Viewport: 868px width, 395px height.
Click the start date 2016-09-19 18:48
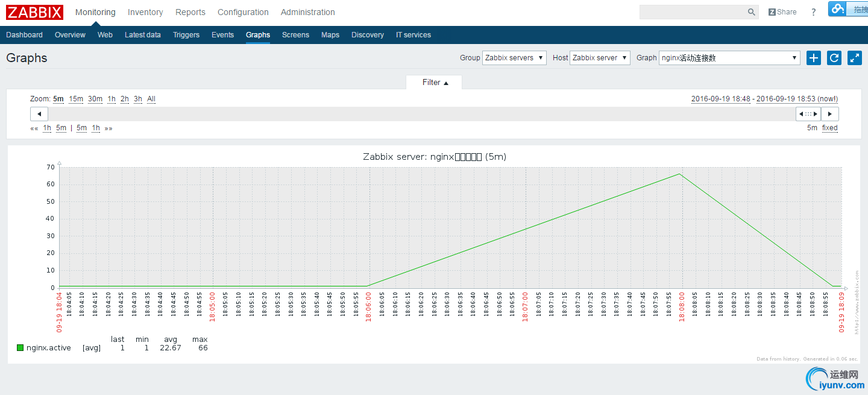click(721, 99)
